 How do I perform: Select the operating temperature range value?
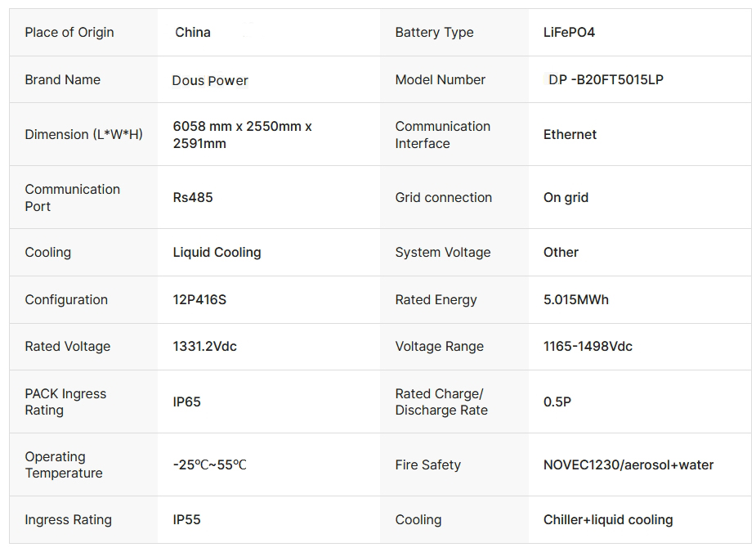click(209, 464)
